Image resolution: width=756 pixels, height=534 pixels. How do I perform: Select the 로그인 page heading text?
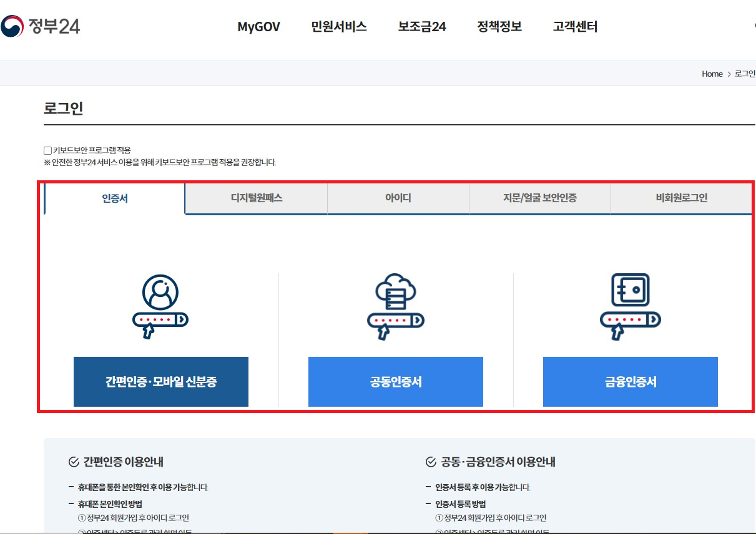(64, 108)
